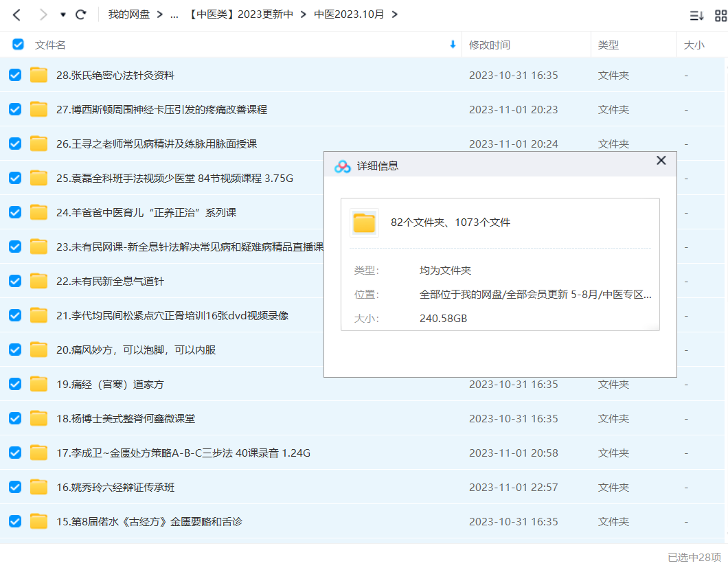Open the navigation history dropdown arrow
The width and height of the screenshot is (728, 570).
click(63, 14)
